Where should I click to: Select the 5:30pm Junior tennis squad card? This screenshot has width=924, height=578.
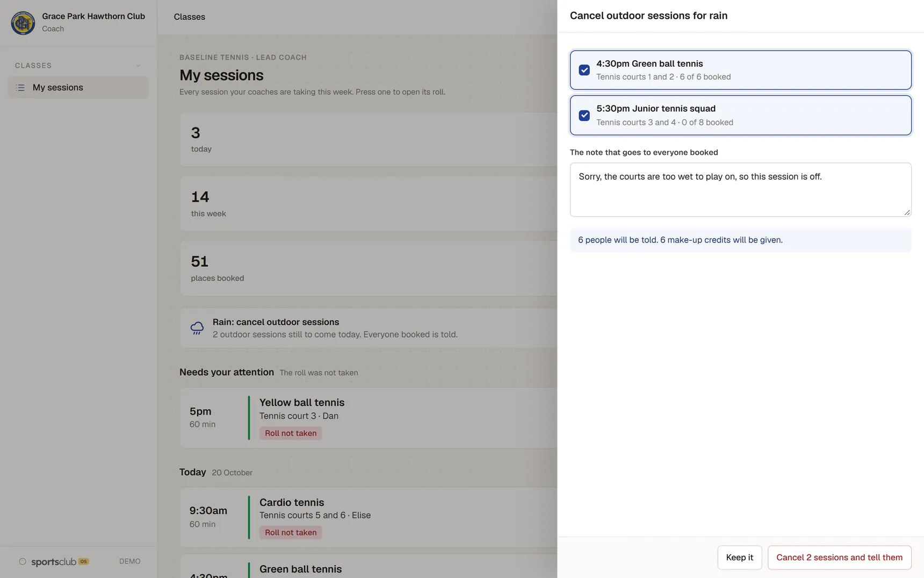tap(740, 115)
